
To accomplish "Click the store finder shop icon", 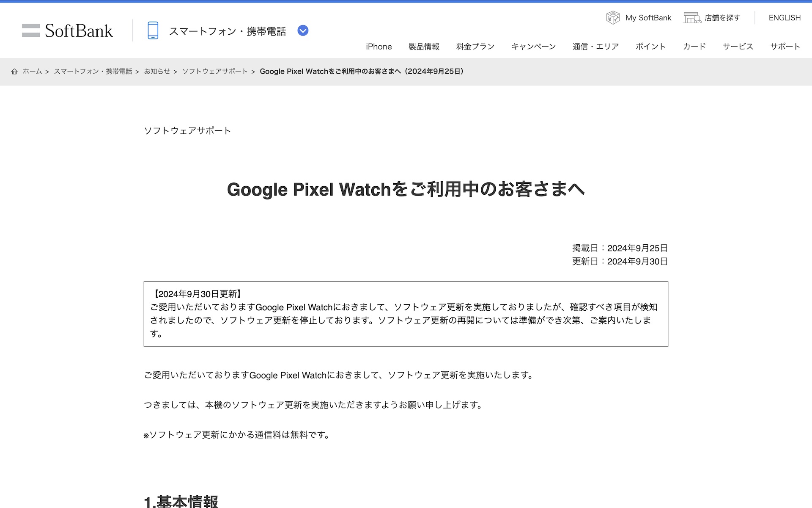I will [x=692, y=18].
